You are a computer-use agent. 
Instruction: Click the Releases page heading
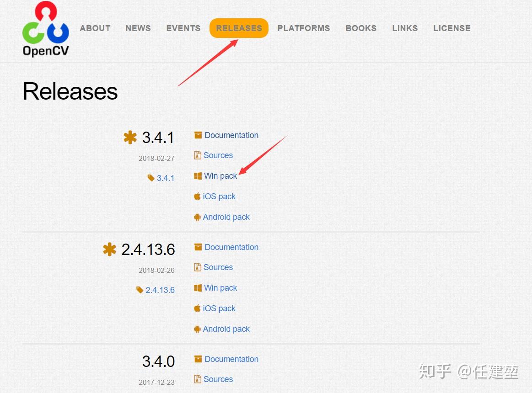[70, 91]
